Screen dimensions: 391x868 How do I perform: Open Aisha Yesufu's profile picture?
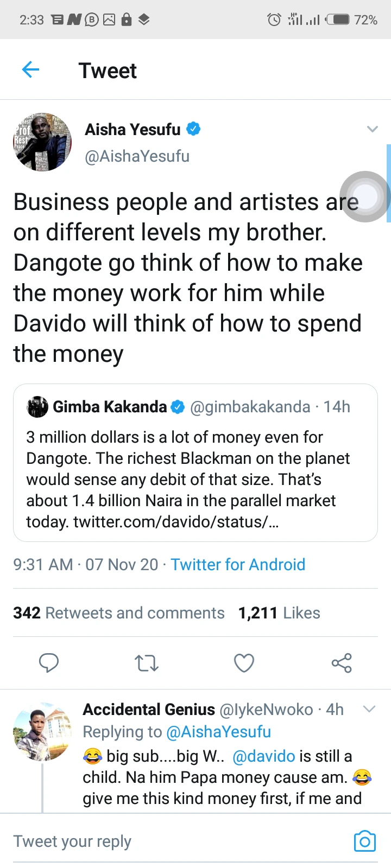pyautogui.click(x=42, y=142)
